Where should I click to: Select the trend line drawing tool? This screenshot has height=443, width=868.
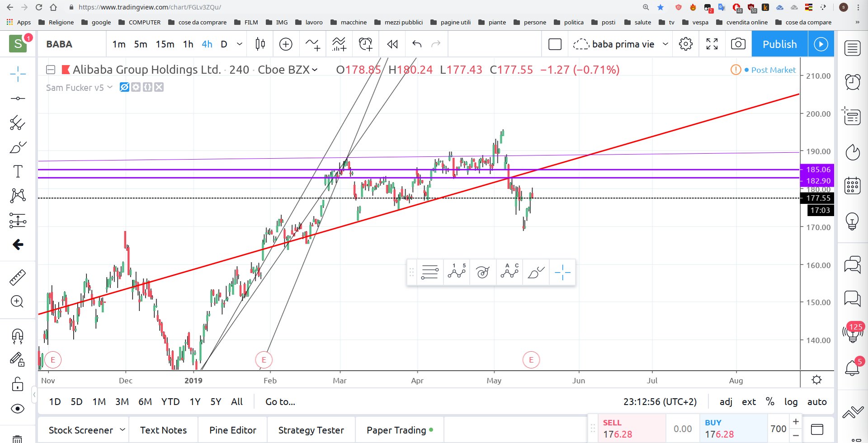click(18, 98)
